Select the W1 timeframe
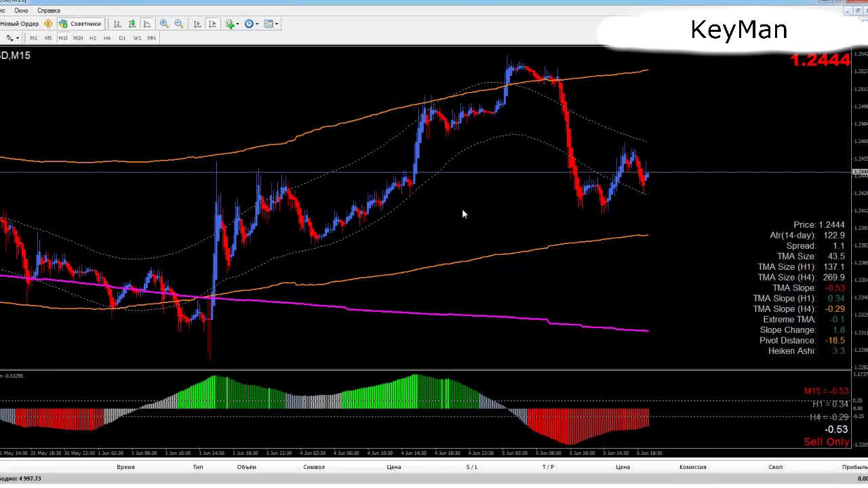The image size is (868, 488). 137,38
